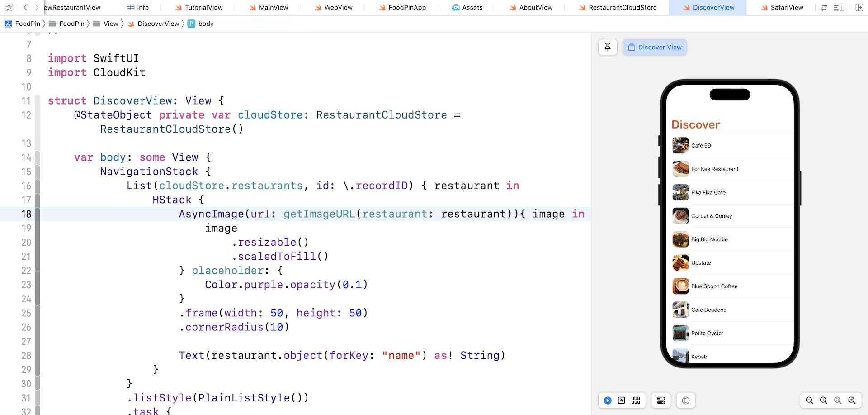Image resolution: width=868 pixels, height=415 pixels.
Task: Open the preview variants grid
Action: coord(636,401)
